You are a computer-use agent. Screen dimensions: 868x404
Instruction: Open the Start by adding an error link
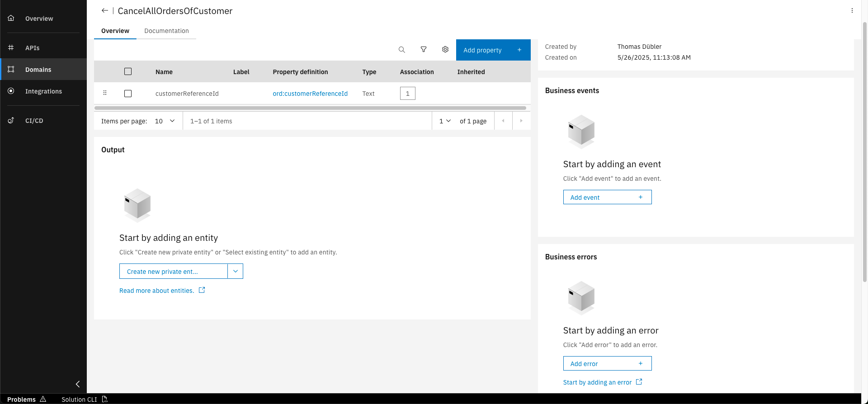tap(597, 382)
